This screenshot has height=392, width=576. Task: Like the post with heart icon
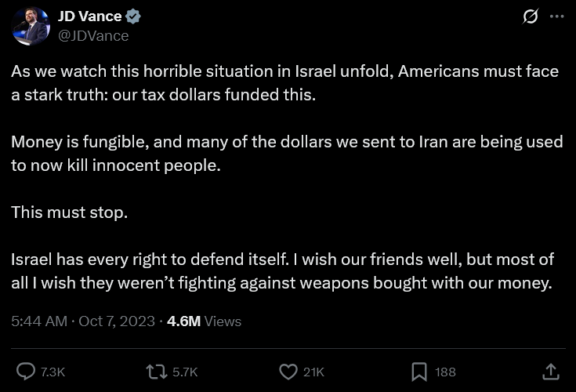[288, 371]
